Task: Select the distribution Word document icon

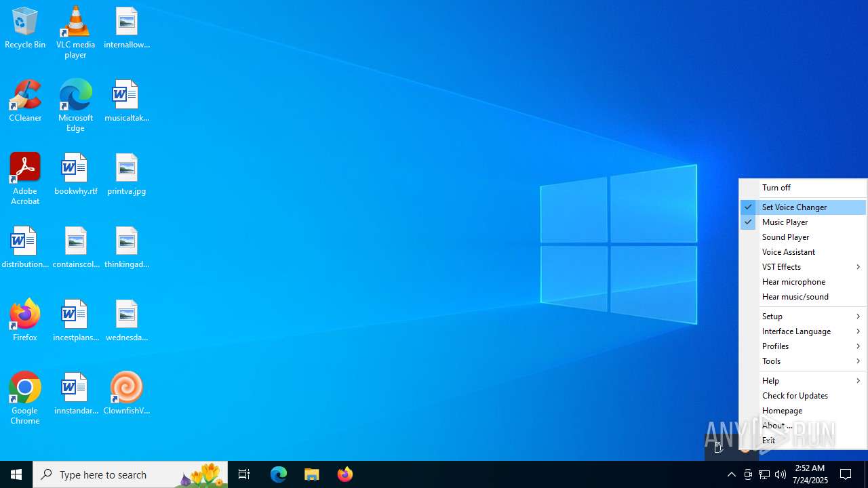Action: [x=25, y=248]
